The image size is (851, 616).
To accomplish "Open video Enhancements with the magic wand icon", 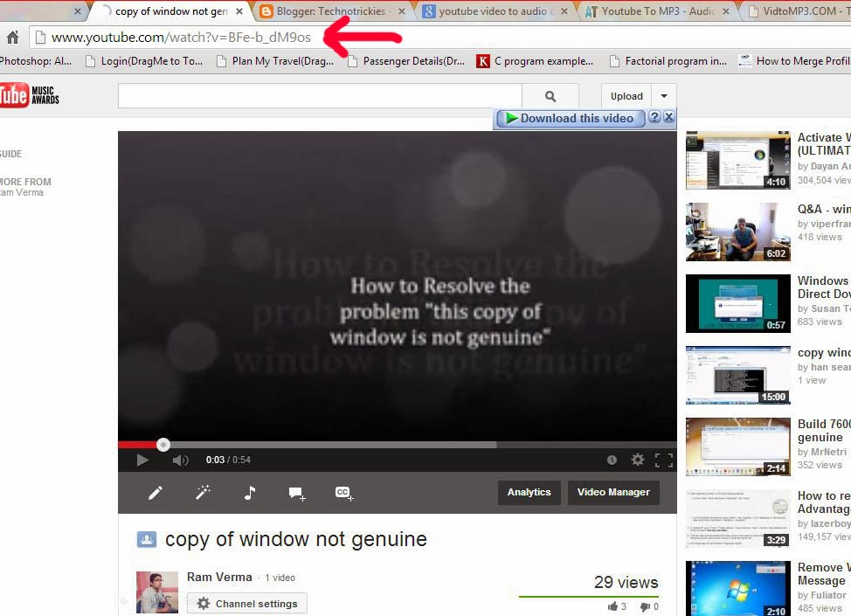I will coord(203,493).
